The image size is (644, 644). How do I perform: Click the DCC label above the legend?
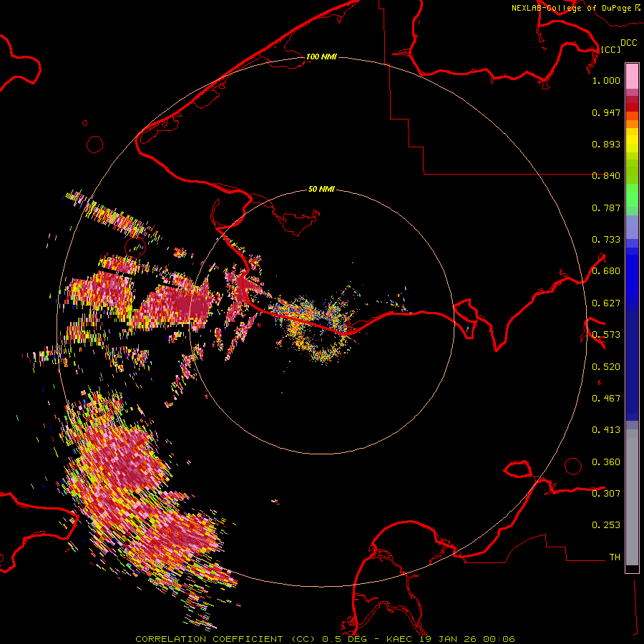point(628,43)
